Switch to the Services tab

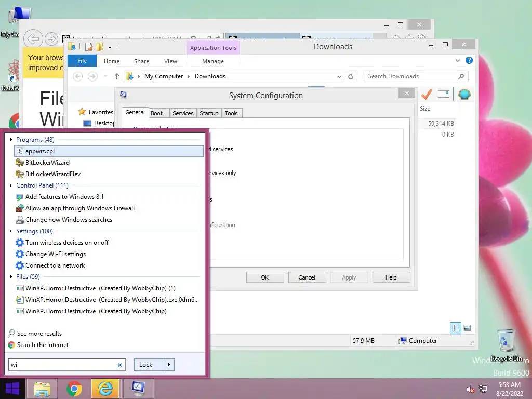tap(183, 113)
